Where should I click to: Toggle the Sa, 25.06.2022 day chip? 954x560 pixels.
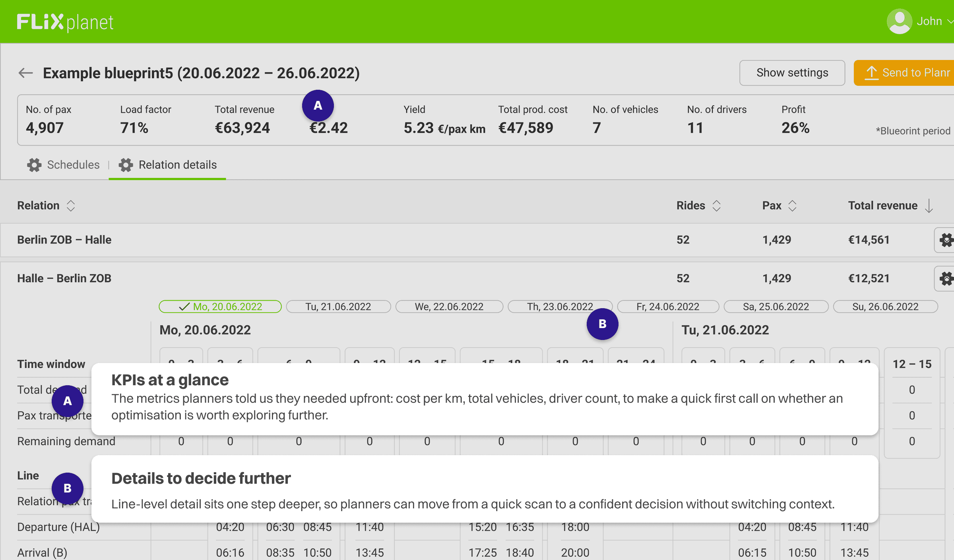776,307
